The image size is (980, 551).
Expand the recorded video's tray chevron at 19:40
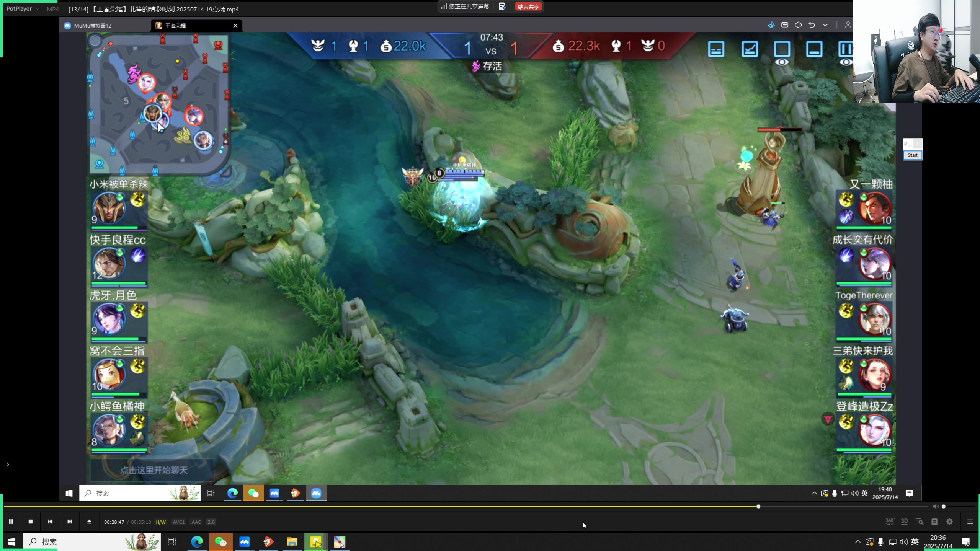pos(814,493)
